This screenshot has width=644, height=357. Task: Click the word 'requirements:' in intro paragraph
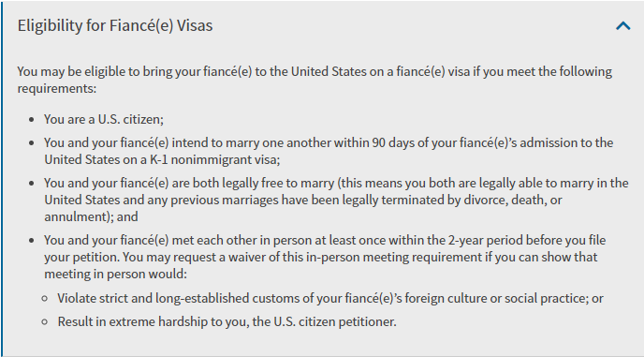pos(57,88)
